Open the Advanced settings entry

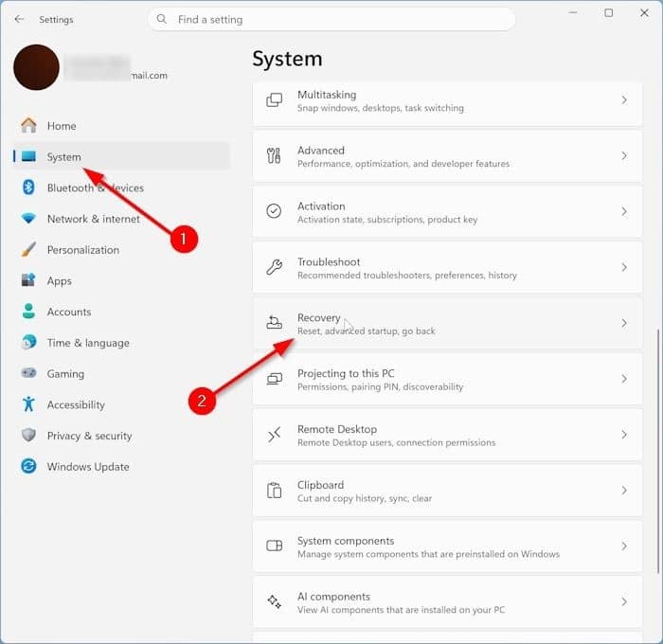click(x=447, y=156)
